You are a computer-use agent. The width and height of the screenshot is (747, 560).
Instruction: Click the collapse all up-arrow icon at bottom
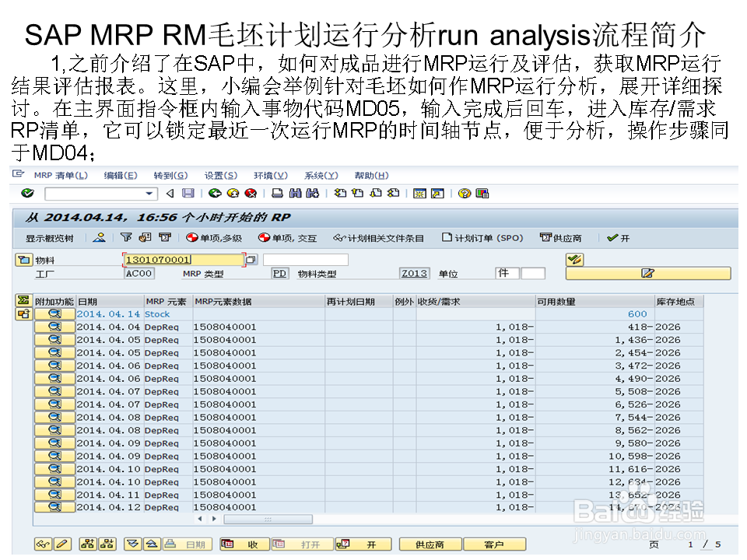tap(152, 544)
